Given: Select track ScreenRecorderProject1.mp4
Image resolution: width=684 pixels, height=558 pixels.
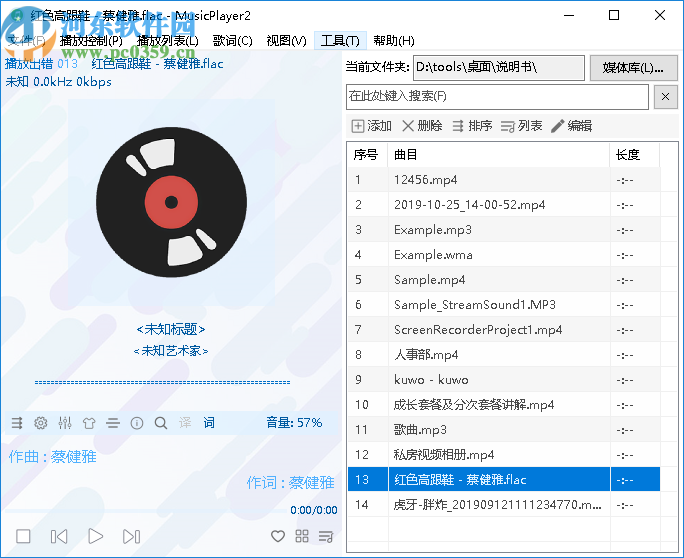Looking at the screenshot, I should (x=504, y=330).
